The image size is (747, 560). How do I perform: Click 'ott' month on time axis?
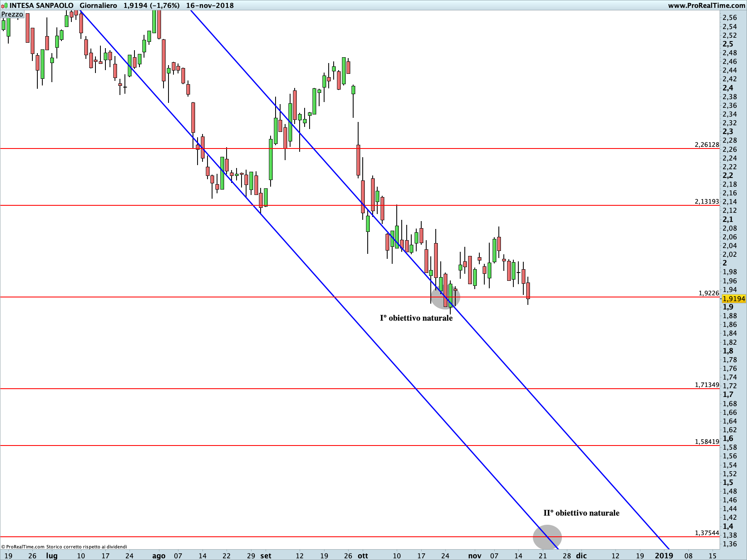363,556
